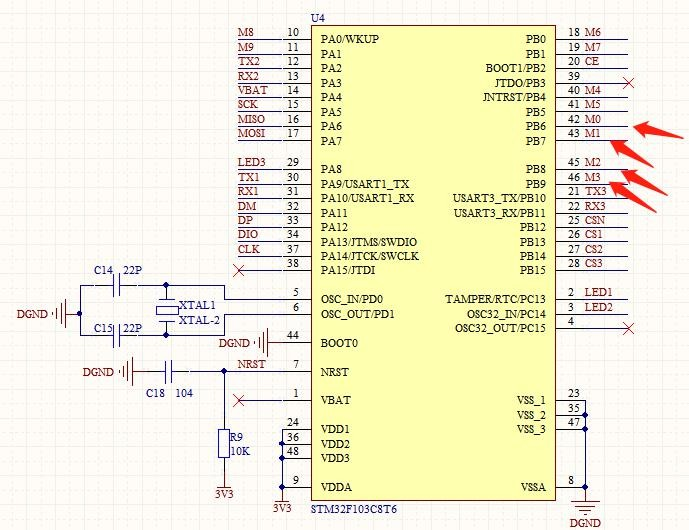Select the BOOT0 pin name
Screen dimensions: 689x530
click(x=339, y=343)
